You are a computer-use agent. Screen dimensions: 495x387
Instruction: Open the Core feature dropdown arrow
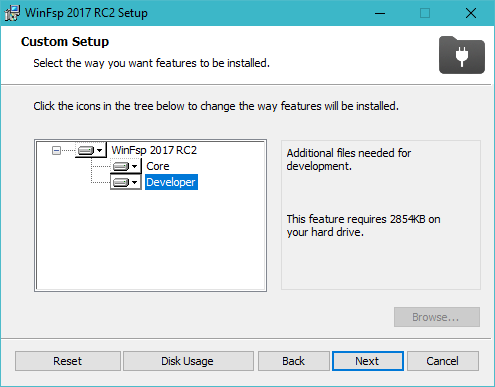(x=134, y=166)
